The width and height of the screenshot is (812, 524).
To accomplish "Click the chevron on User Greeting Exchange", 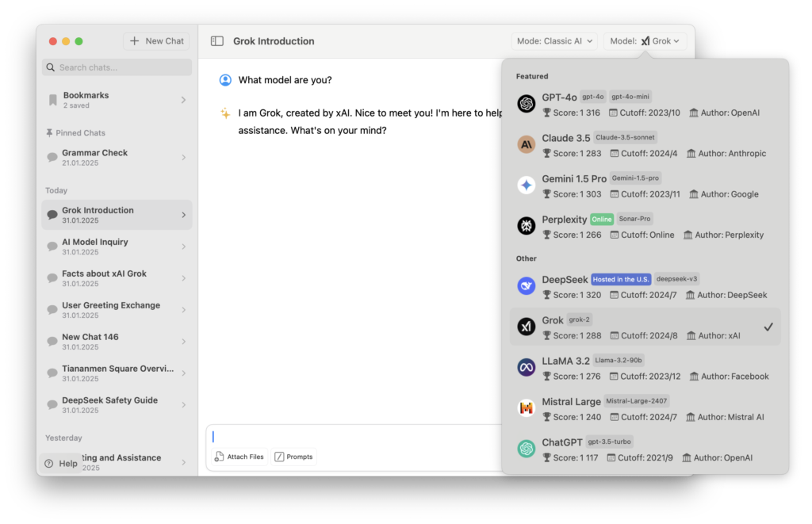I will (x=183, y=310).
